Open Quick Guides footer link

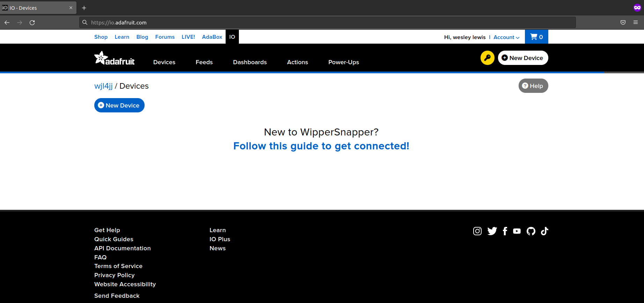[114, 239]
